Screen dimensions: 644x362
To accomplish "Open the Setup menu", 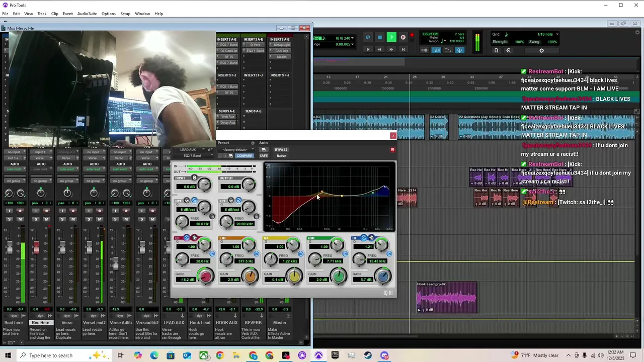I will point(125,14).
